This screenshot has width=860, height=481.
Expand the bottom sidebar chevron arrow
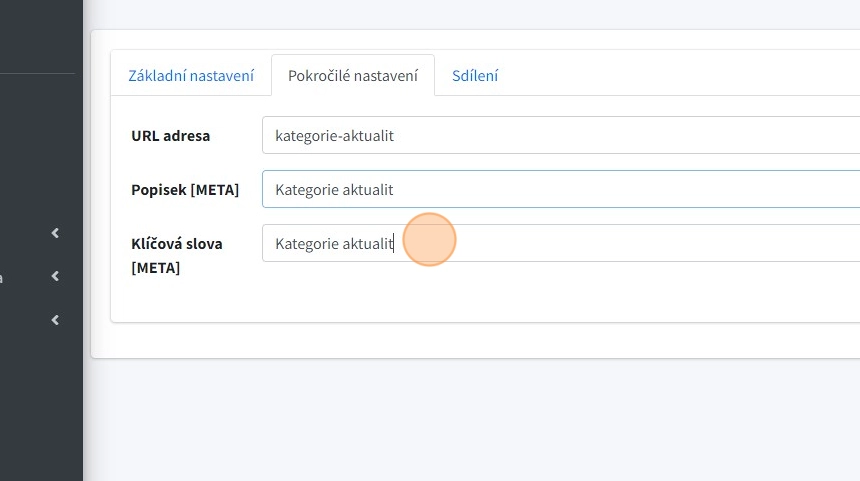[x=55, y=320]
